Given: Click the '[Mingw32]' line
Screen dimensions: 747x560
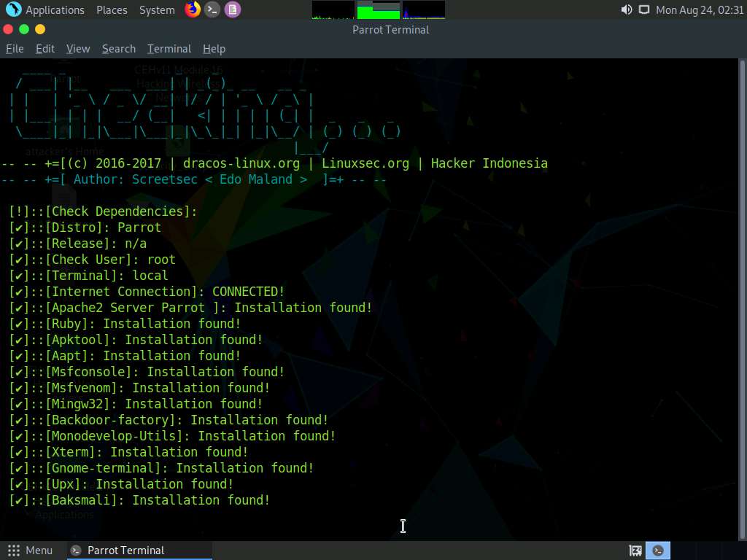Looking at the screenshot, I should (136, 404).
